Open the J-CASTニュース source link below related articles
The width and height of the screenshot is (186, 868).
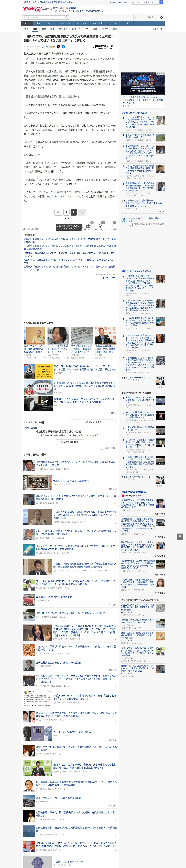[109, 278]
